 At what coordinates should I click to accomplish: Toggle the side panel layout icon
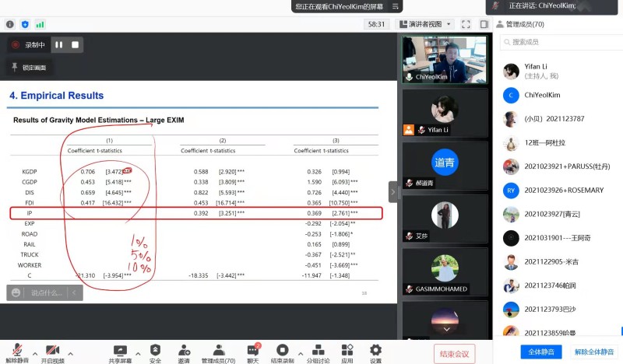pyautogui.click(x=484, y=24)
